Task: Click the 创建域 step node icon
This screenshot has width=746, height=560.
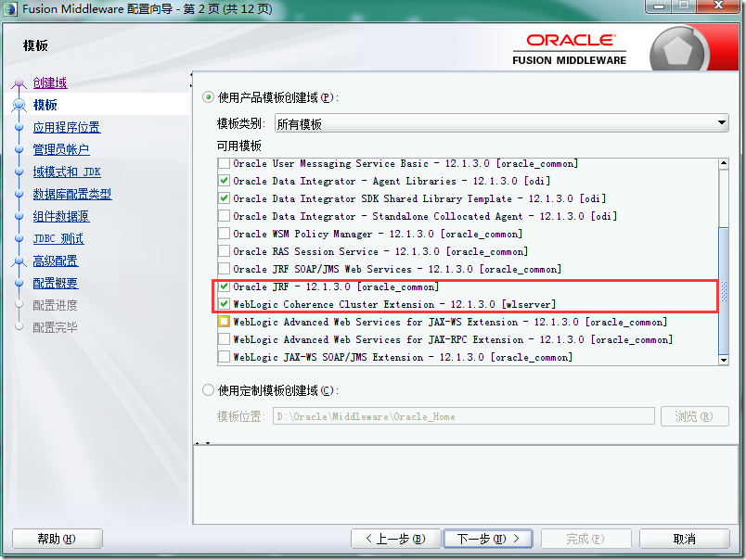Action: (x=19, y=83)
